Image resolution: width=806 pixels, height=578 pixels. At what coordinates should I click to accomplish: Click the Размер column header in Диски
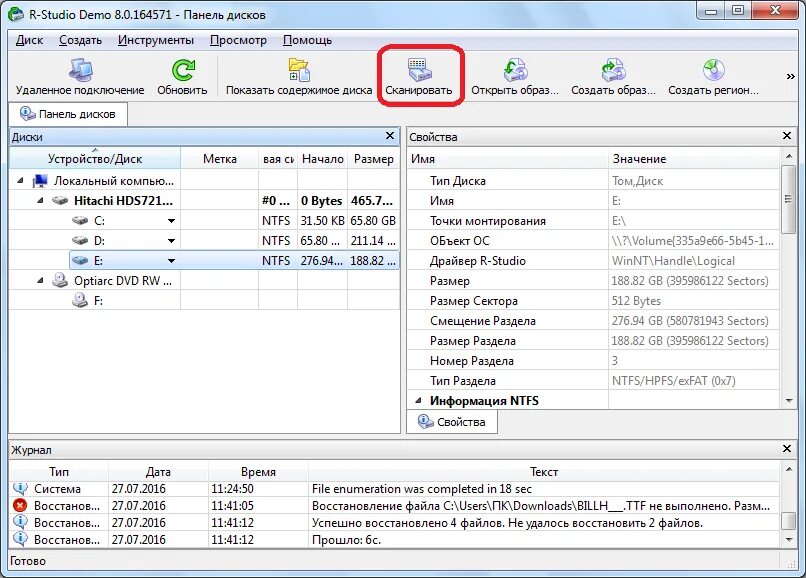[374, 159]
